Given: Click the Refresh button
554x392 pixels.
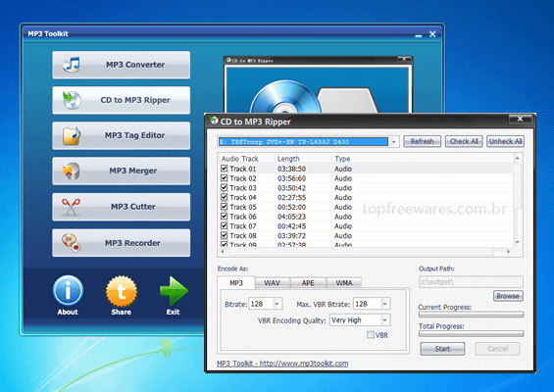Looking at the screenshot, I should pyautogui.click(x=423, y=141).
